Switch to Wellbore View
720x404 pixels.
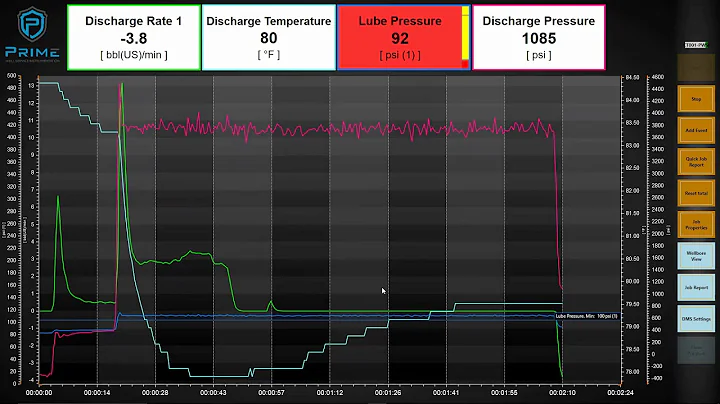pyautogui.click(x=696, y=256)
